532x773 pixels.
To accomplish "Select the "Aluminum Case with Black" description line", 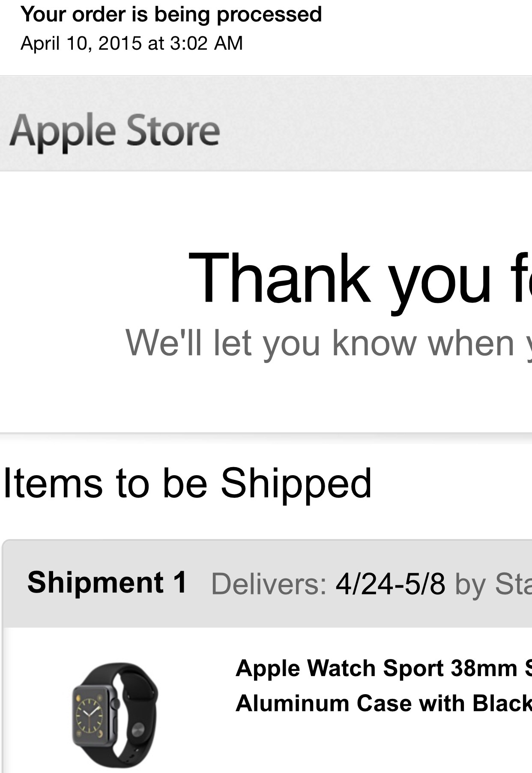I will pyautogui.click(x=383, y=703).
